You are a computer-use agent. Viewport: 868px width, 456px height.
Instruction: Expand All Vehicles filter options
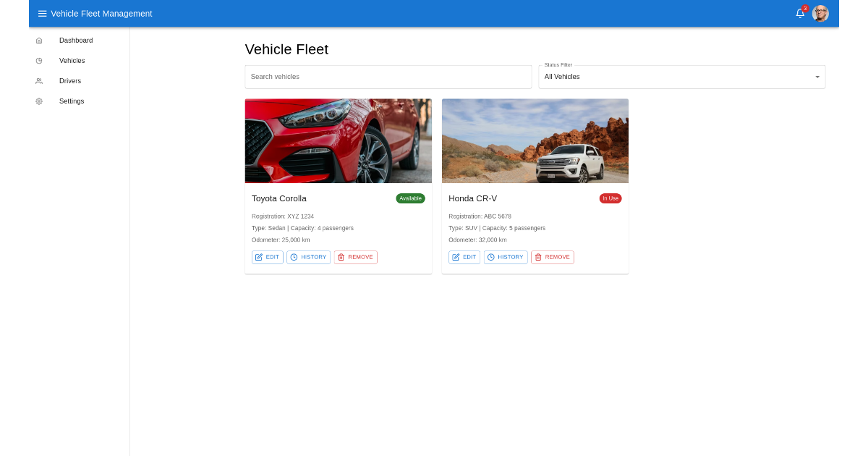tap(682, 77)
